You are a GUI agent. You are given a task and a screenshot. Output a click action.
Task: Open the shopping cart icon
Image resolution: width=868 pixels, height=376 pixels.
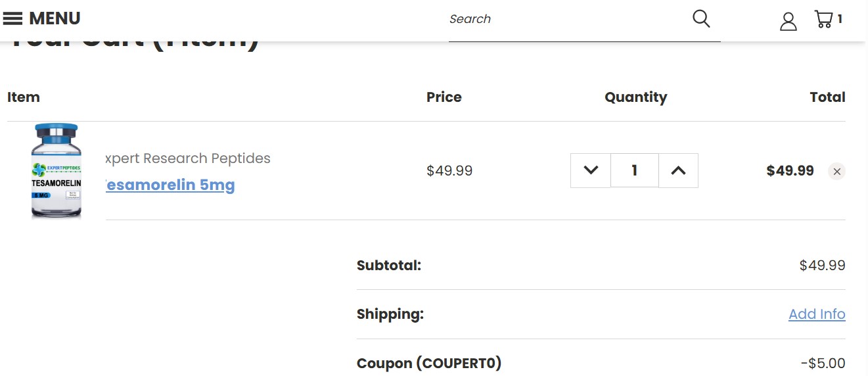tap(823, 18)
